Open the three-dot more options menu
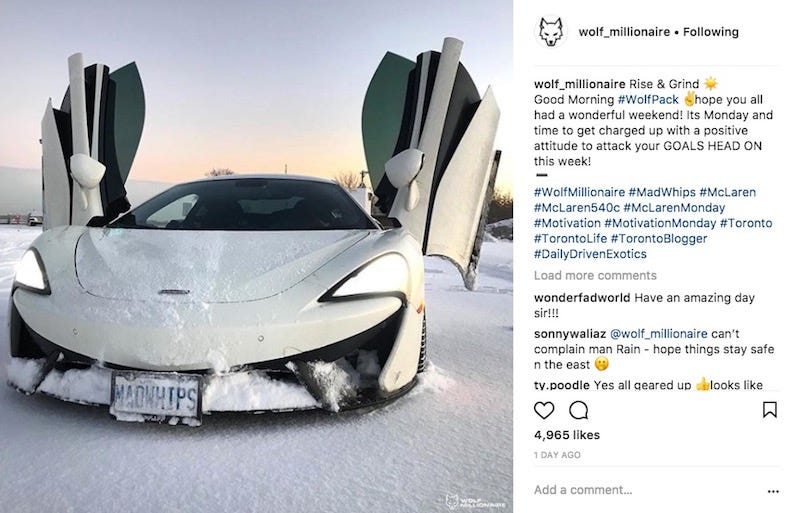This screenshot has height=513, width=800. pos(773,491)
